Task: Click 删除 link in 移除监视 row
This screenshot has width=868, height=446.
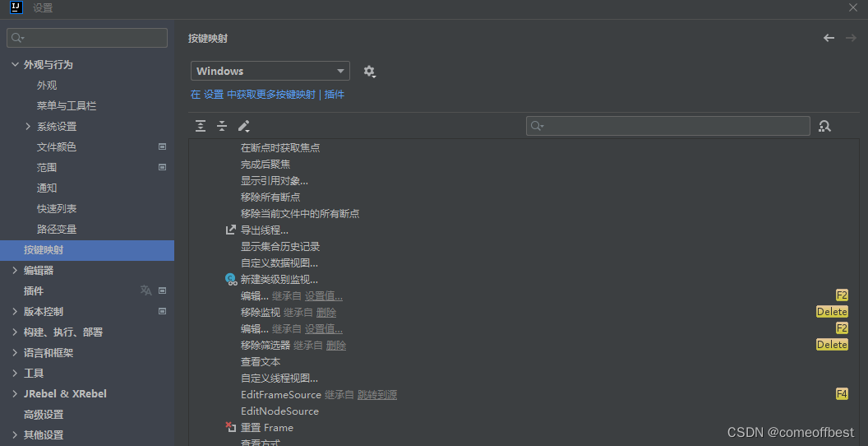Action: pos(326,313)
